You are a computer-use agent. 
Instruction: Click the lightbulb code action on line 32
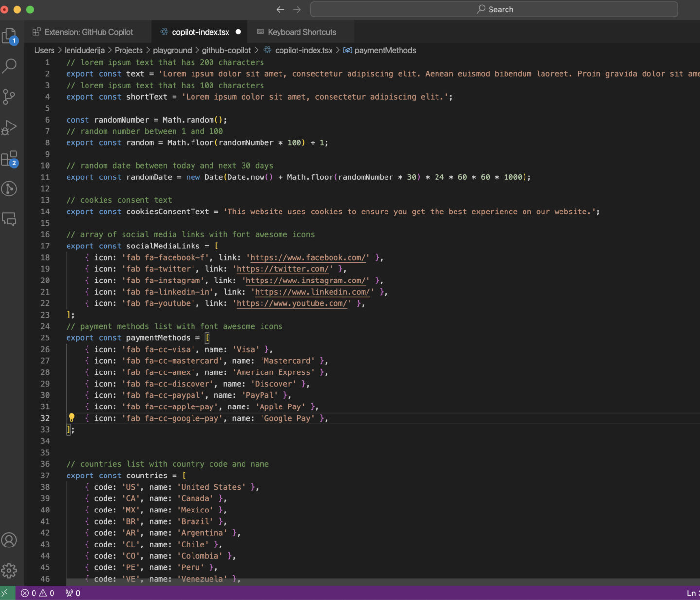point(72,417)
